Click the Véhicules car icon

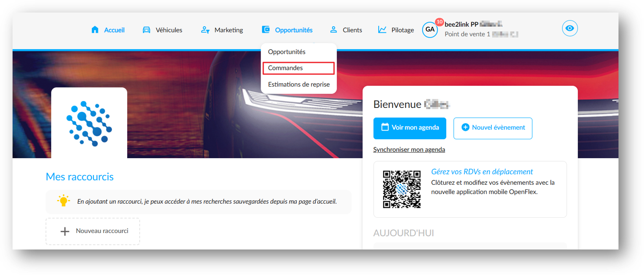[x=146, y=30]
